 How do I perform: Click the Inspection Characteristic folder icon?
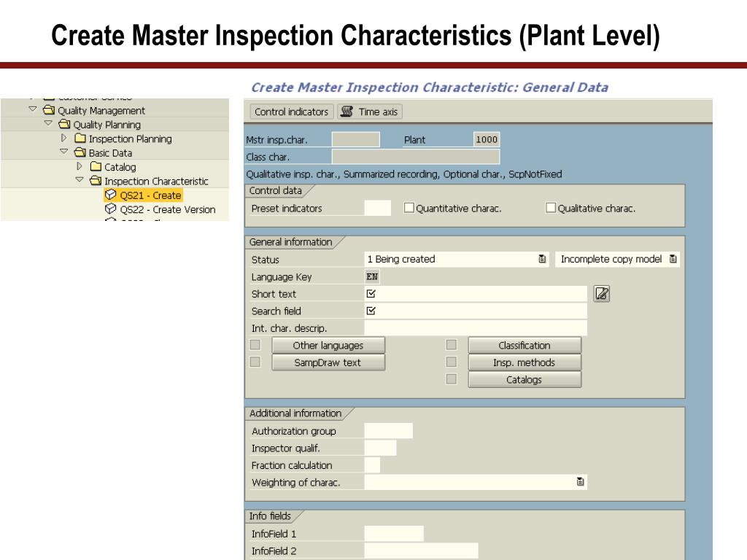click(x=96, y=181)
